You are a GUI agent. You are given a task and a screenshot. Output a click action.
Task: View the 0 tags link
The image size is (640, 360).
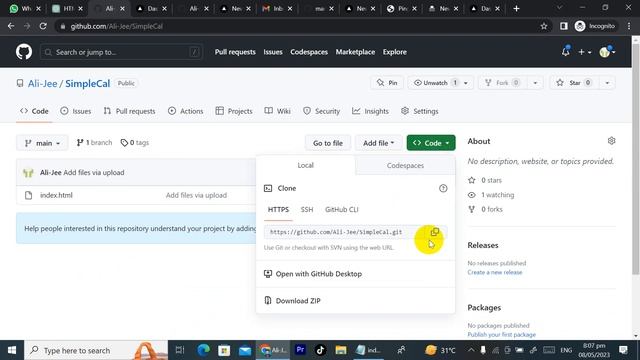pyautogui.click(x=135, y=142)
